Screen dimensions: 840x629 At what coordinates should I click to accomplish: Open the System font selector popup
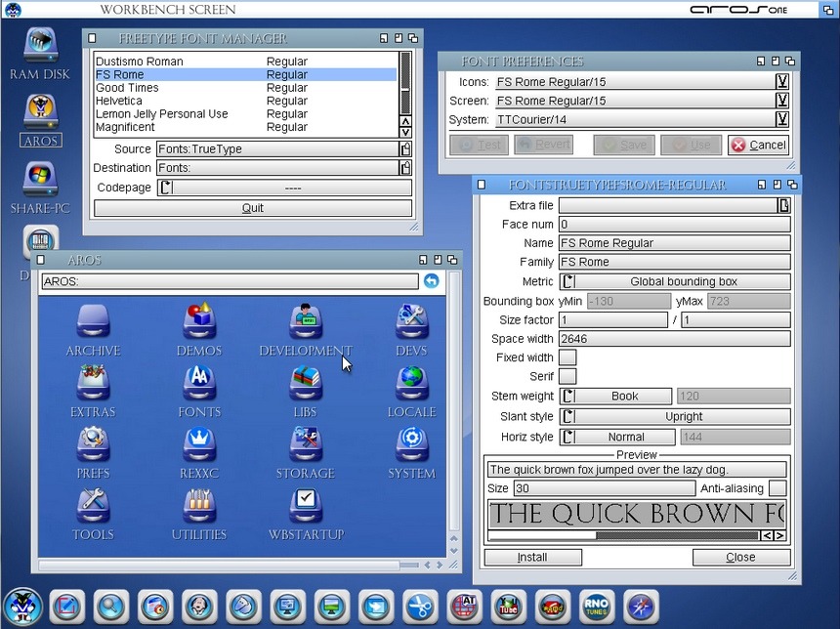pyautogui.click(x=782, y=119)
